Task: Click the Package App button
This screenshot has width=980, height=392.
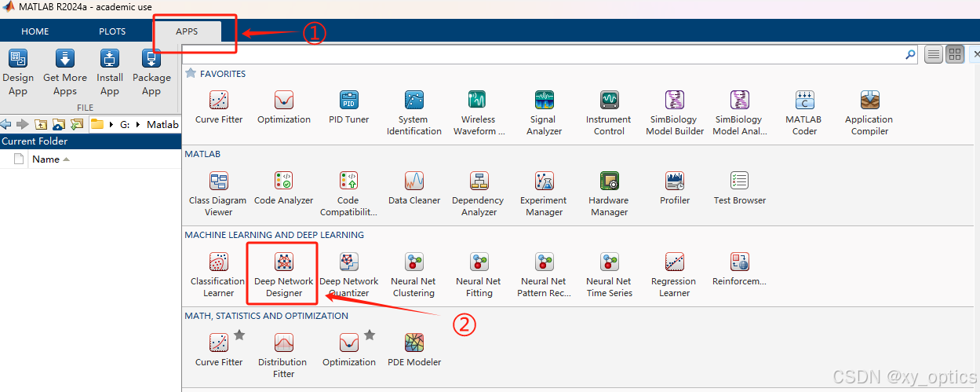Action: (151, 73)
